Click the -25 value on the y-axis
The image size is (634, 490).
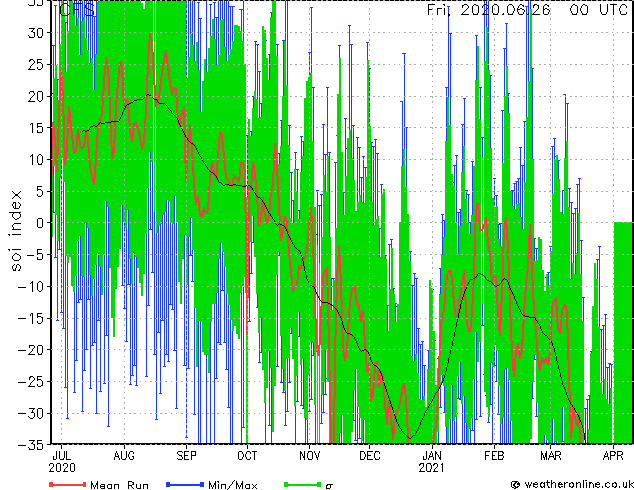(31, 382)
